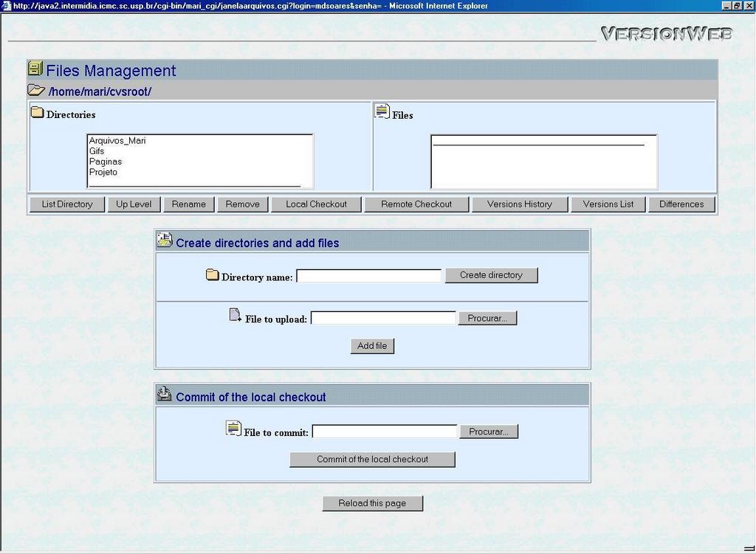Go up one level with Up Level
This screenshot has width=756, height=554.
click(134, 204)
